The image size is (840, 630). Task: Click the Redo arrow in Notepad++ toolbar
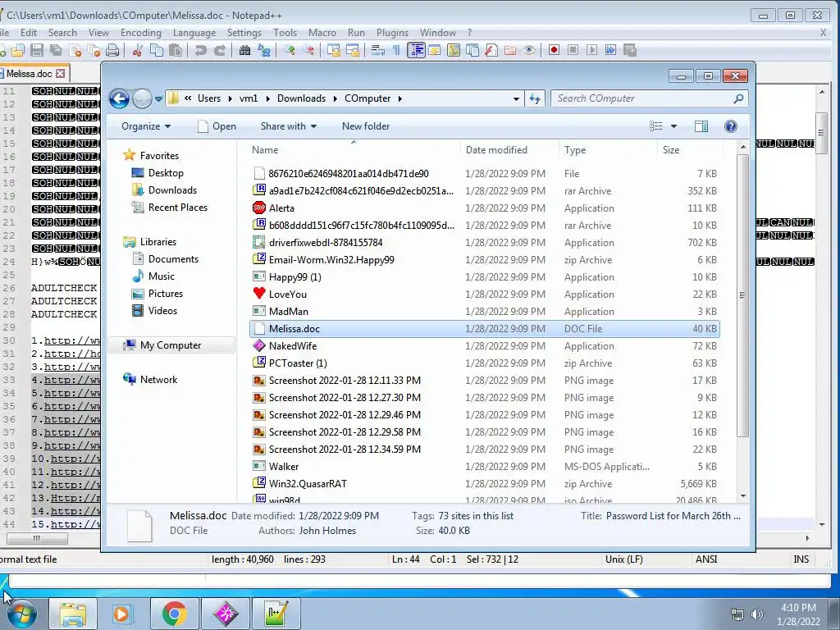220,50
